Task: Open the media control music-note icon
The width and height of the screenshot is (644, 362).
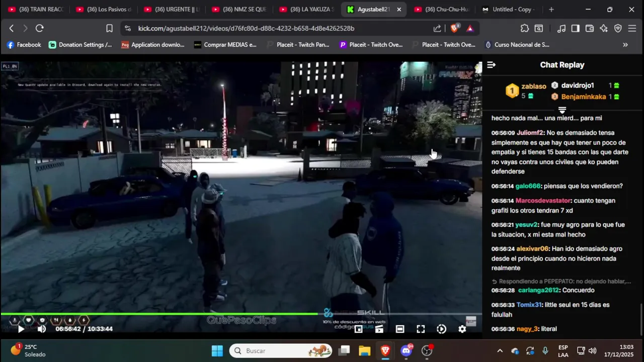Action: (561, 29)
